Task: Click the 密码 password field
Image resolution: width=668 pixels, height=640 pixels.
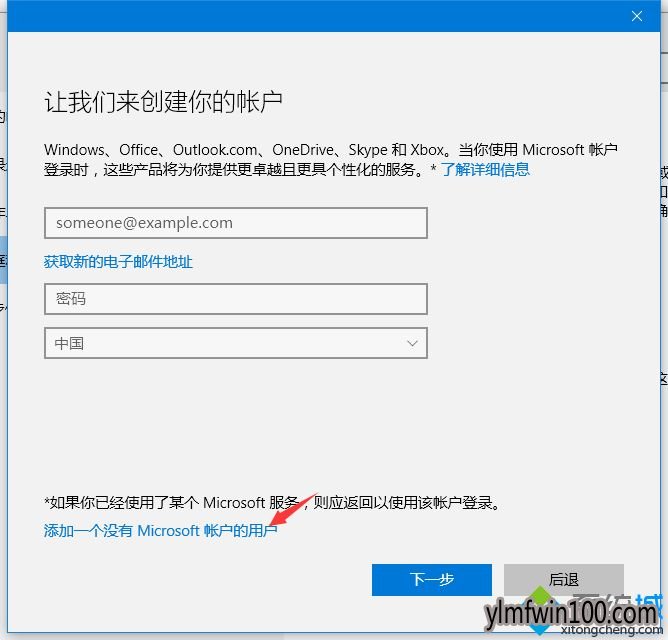Action: click(236, 299)
